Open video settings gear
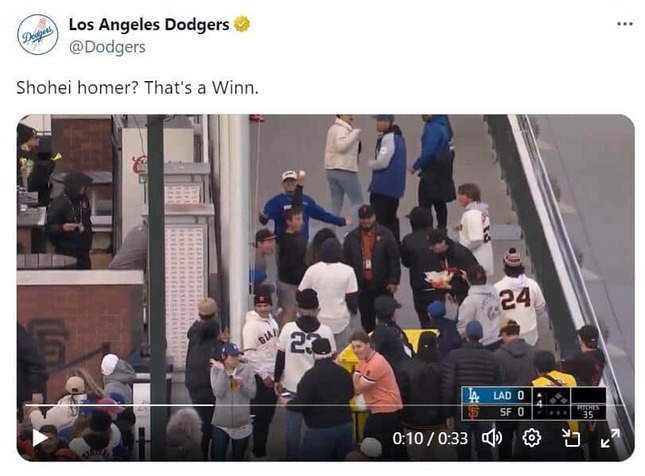Viewport: 645px width, 476px height. [531, 438]
